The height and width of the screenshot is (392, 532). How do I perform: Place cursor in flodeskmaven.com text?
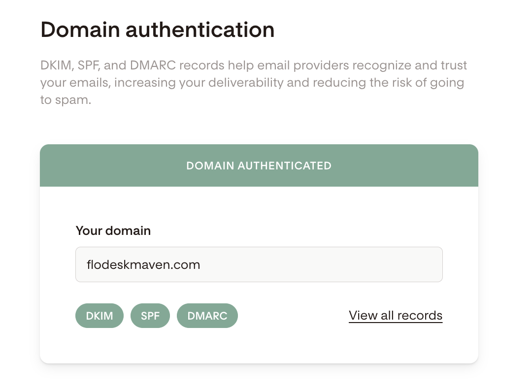click(x=143, y=264)
